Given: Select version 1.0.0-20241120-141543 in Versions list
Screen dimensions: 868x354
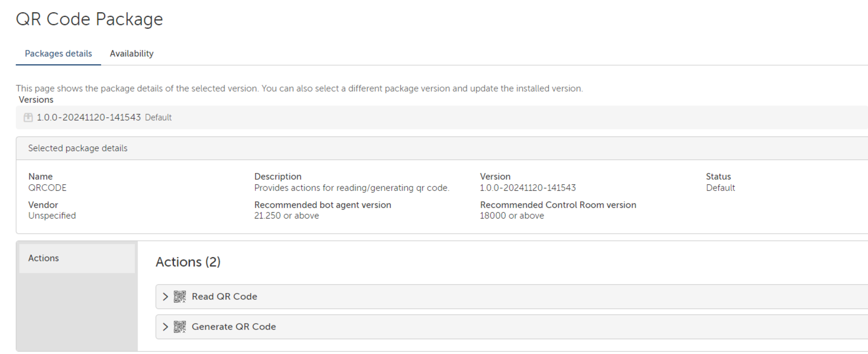Looking at the screenshot, I should point(89,117).
